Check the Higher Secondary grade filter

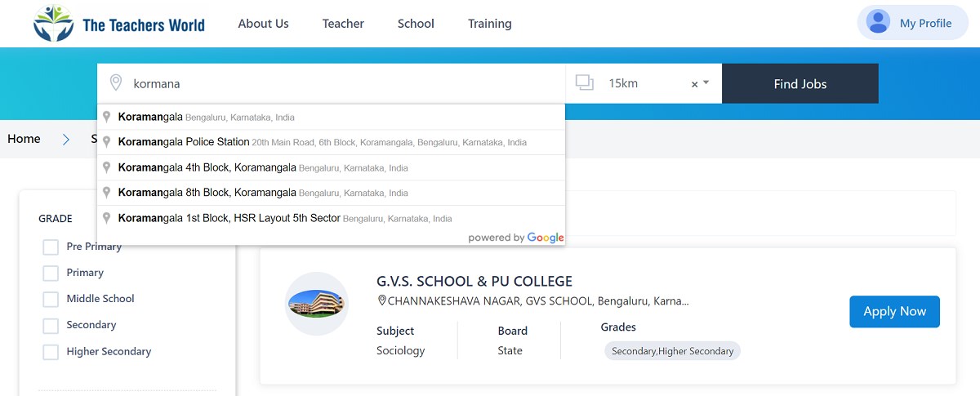point(51,352)
